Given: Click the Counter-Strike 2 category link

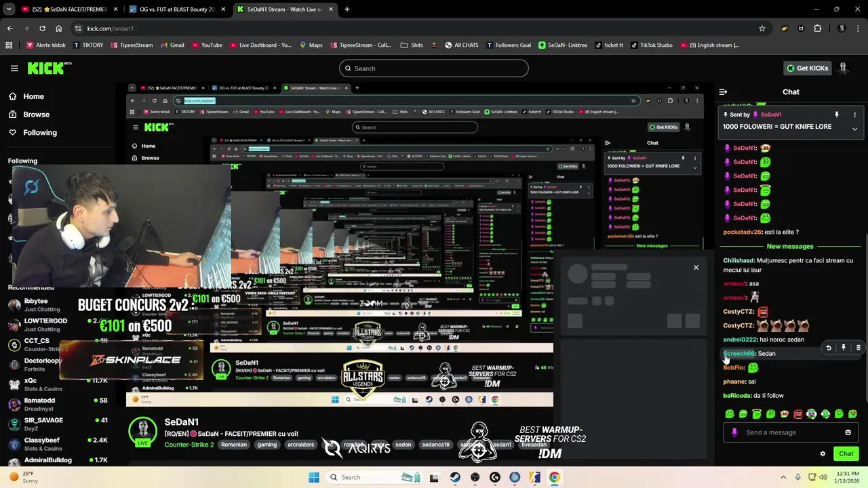Looking at the screenshot, I should pos(189,445).
